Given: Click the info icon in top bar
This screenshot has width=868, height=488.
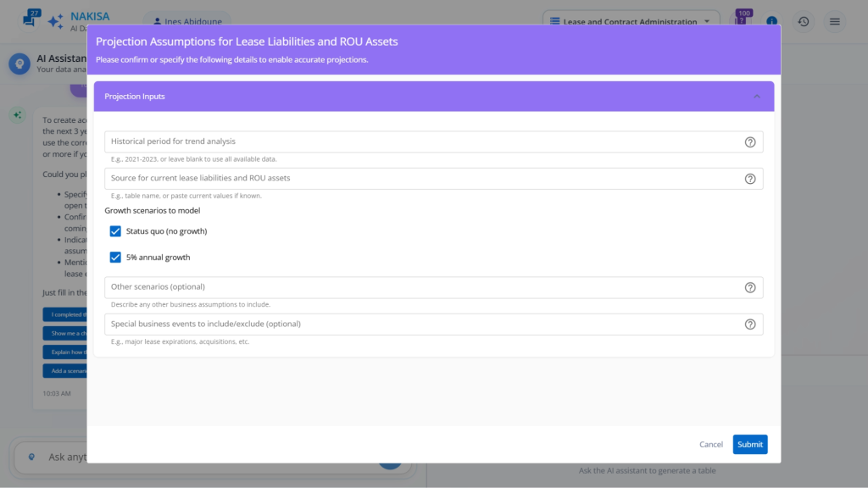Looking at the screenshot, I should [x=771, y=21].
